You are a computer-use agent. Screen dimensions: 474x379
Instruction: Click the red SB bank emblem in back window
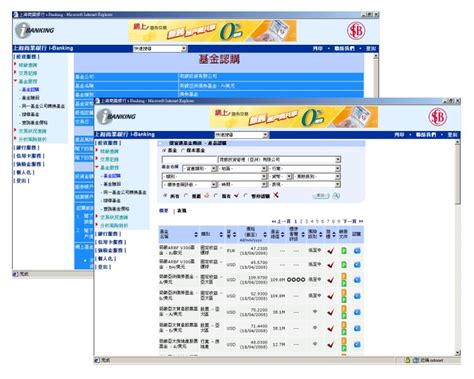(356, 31)
